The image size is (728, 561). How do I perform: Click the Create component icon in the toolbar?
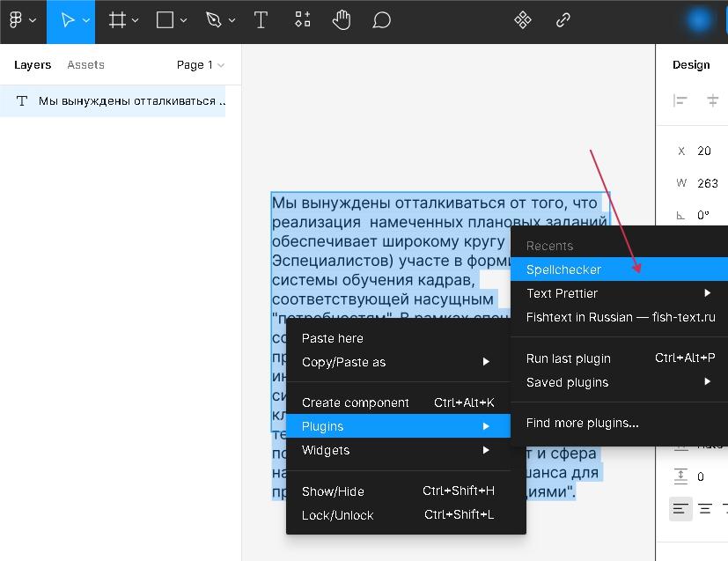click(522, 20)
